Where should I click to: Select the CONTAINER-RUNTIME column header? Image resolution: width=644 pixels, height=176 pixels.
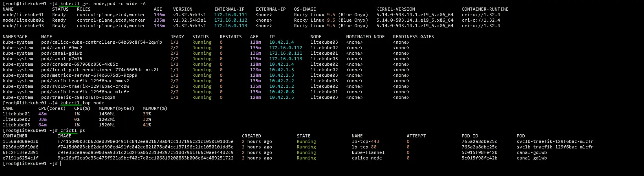[485, 9]
